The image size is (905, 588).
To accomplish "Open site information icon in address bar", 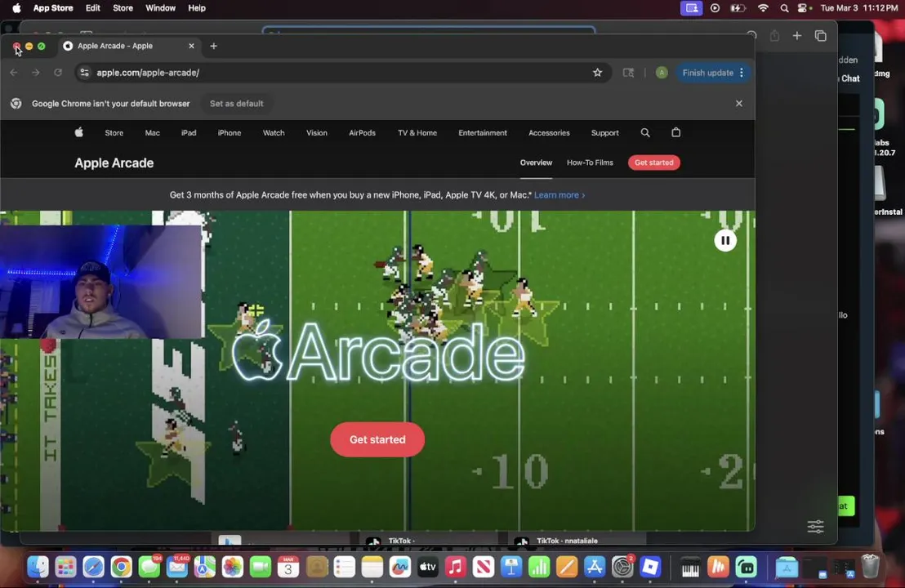I will 84,73.
